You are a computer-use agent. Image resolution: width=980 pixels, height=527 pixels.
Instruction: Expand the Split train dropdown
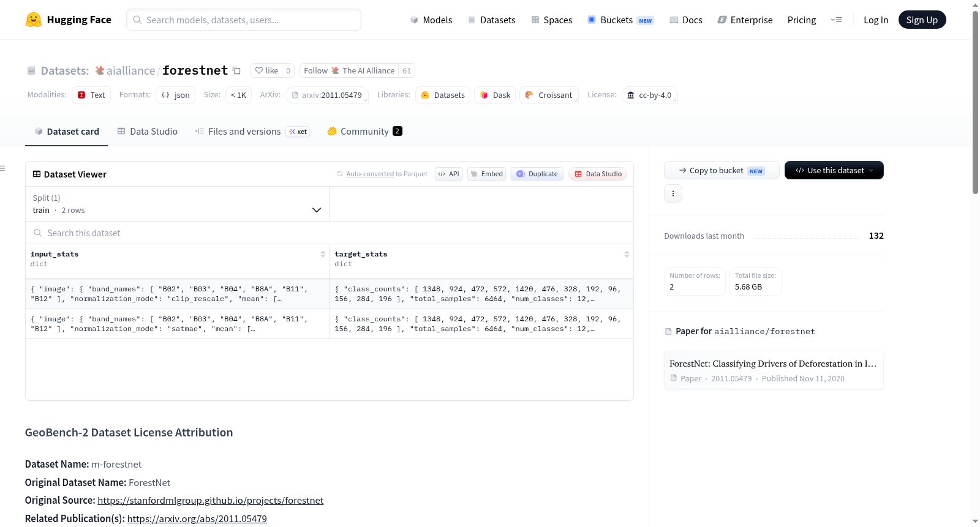pyautogui.click(x=177, y=204)
